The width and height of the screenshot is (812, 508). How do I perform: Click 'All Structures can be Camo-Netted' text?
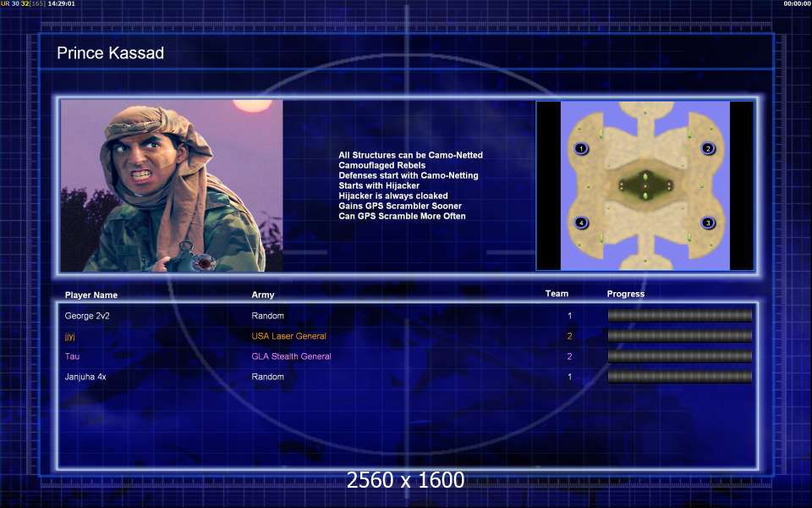pos(411,155)
